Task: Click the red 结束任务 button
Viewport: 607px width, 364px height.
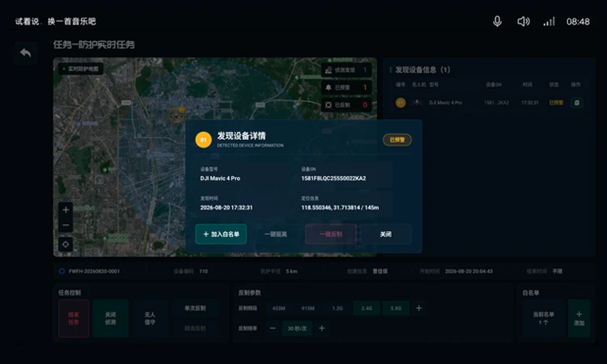Action: 74,319
